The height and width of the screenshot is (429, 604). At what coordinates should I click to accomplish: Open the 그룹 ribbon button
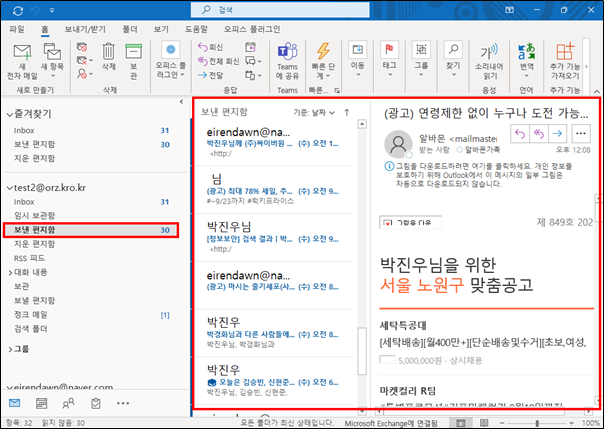[421, 59]
